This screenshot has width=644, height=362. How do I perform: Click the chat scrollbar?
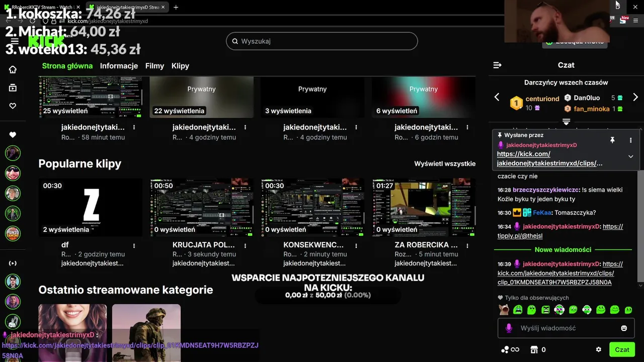(x=640, y=226)
